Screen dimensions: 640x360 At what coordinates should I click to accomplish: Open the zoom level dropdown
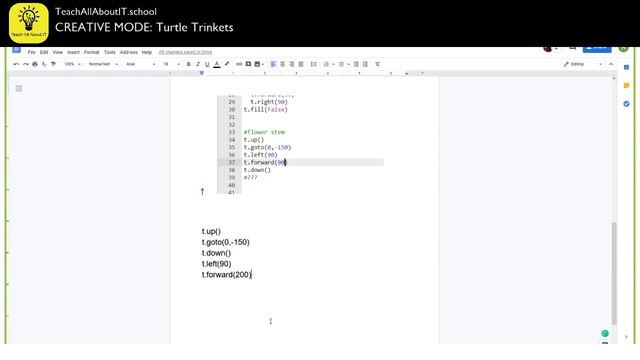tap(73, 64)
